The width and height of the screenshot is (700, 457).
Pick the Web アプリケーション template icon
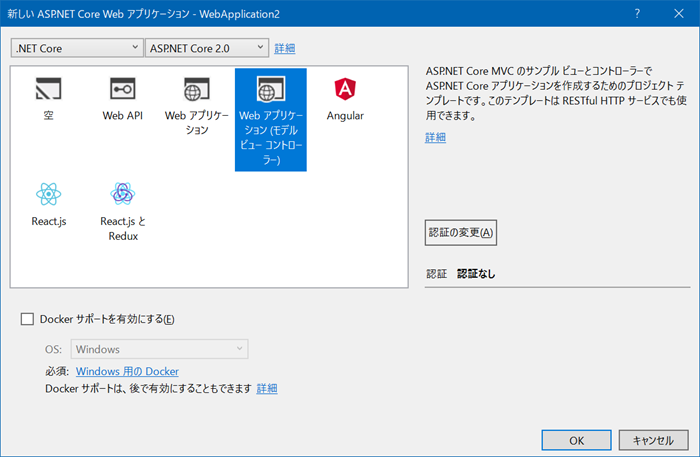[x=196, y=89]
